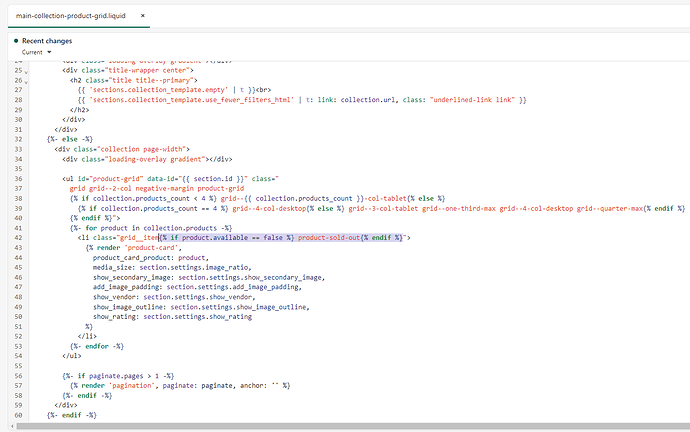
Task: Click the render 'pagination' code line
Action: [180, 385]
